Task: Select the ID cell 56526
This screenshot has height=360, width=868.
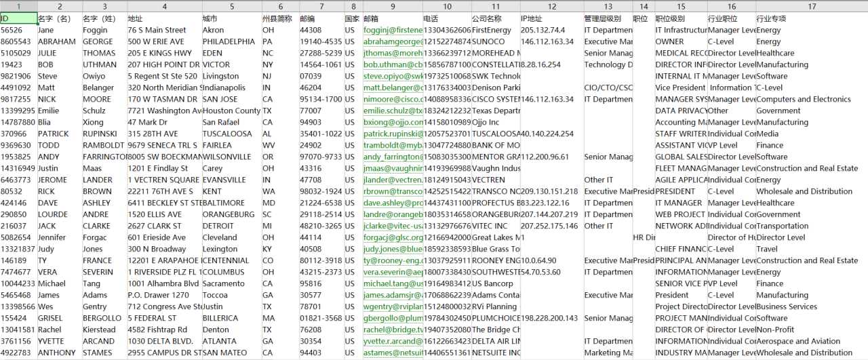Action: [x=18, y=30]
